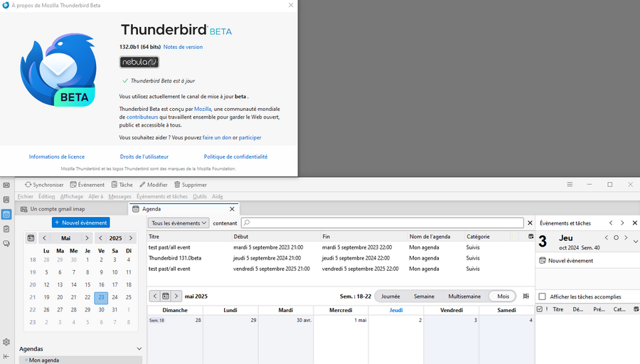Open task list column picker icon

(636, 309)
